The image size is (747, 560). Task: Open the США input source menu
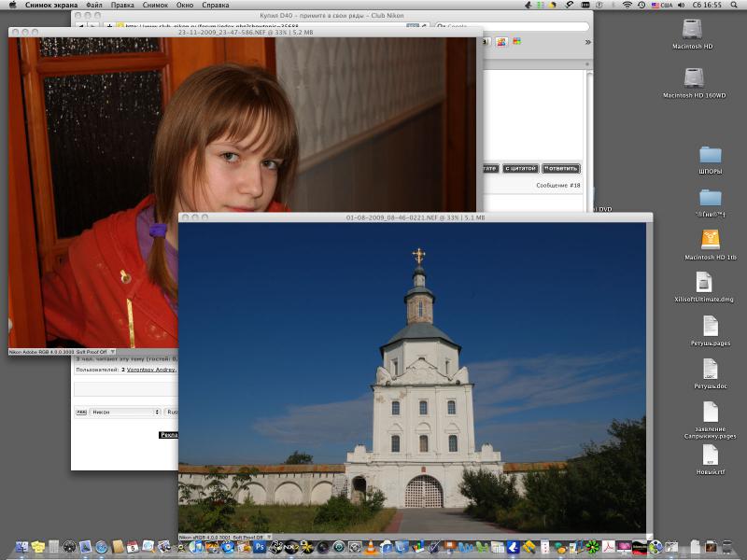tap(662, 5)
